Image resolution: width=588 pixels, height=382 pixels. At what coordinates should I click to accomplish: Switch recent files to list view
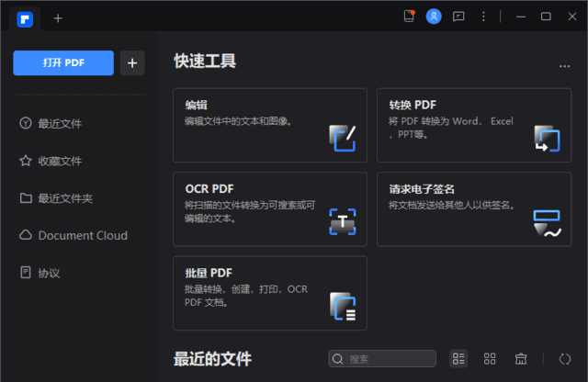458,359
